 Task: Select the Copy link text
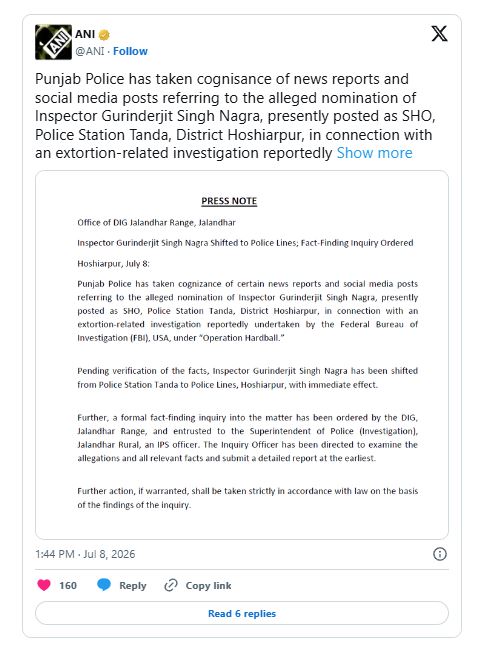pos(208,586)
